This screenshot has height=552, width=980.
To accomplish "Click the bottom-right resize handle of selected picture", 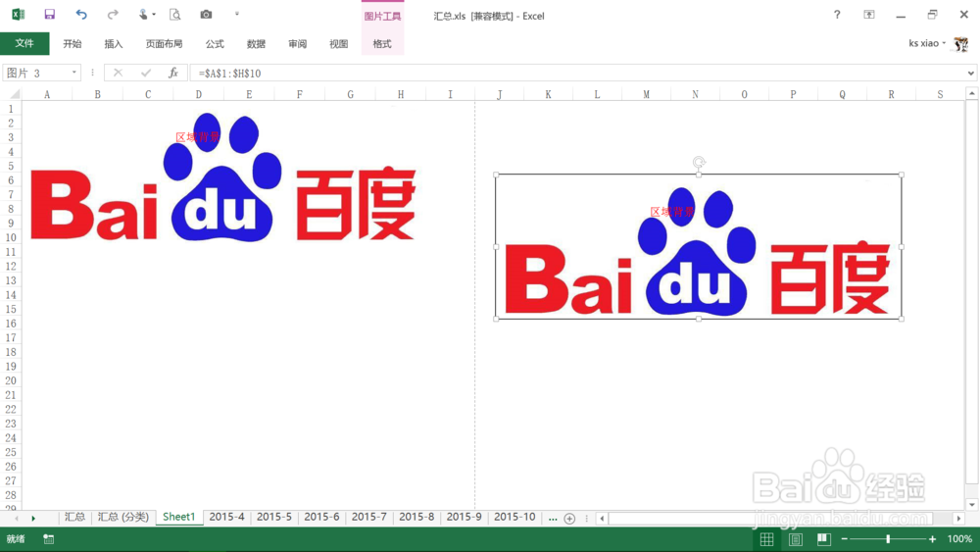I will click(902, 319).
